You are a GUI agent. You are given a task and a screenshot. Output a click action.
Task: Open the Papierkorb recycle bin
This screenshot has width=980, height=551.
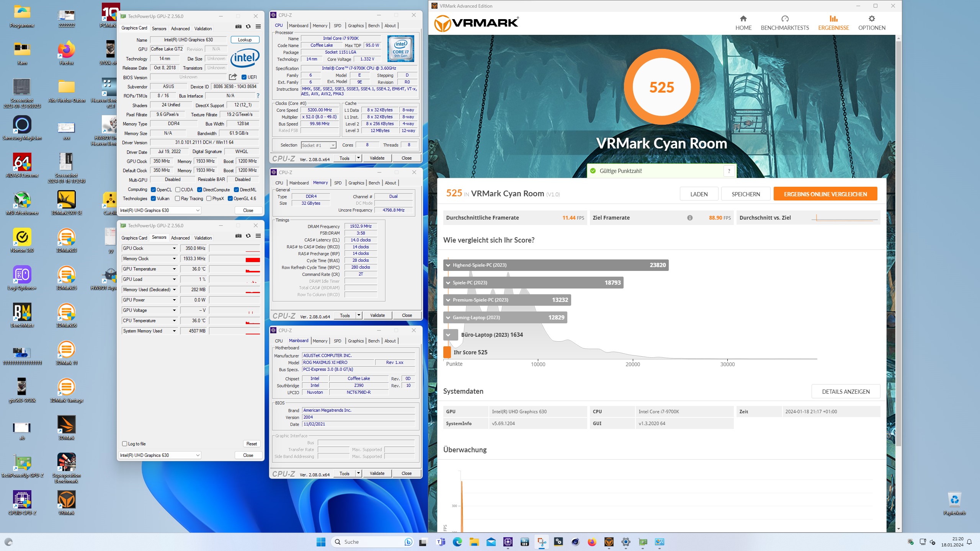click(x=954, y=504)
